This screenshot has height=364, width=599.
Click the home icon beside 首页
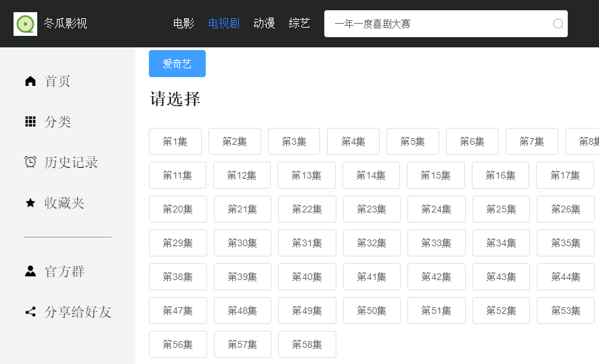coord(30,81)
